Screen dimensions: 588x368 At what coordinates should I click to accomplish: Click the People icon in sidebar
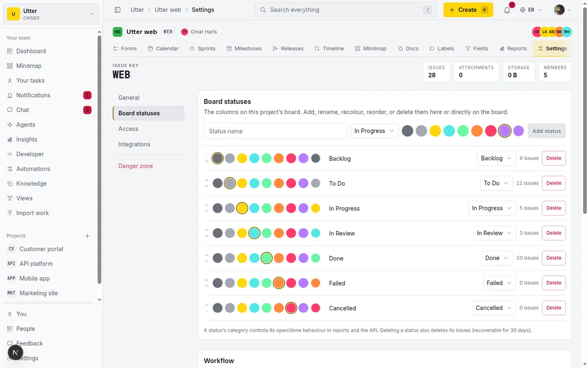click(x=10, y=329)
